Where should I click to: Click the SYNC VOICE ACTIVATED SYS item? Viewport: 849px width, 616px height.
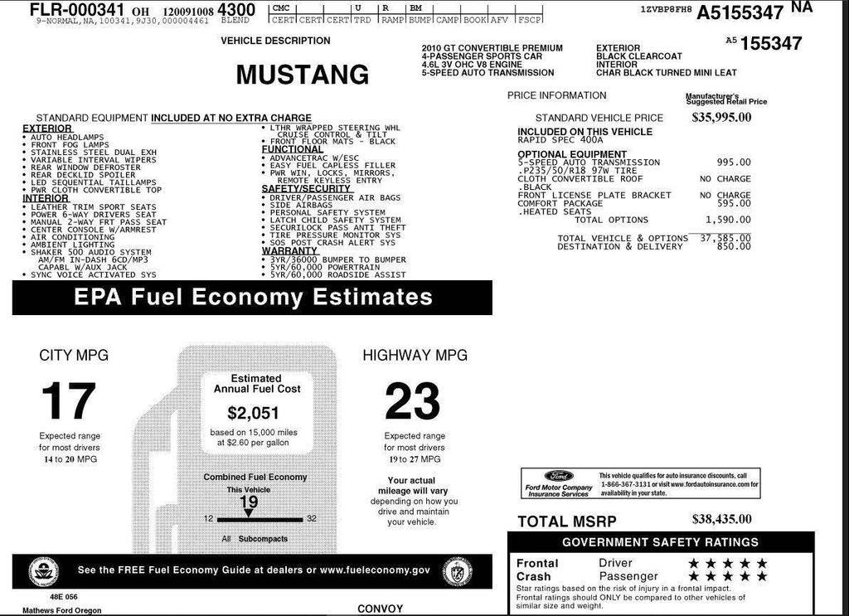(93, 274)
